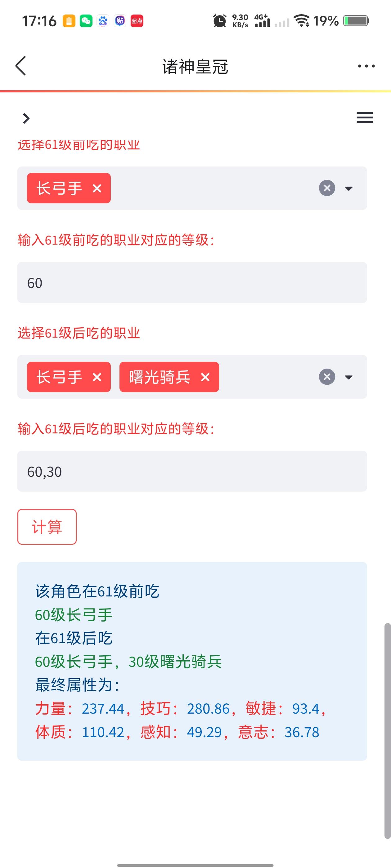Remove 长弓手 tag from the pre-61 selection

click(x=97, y=188)
